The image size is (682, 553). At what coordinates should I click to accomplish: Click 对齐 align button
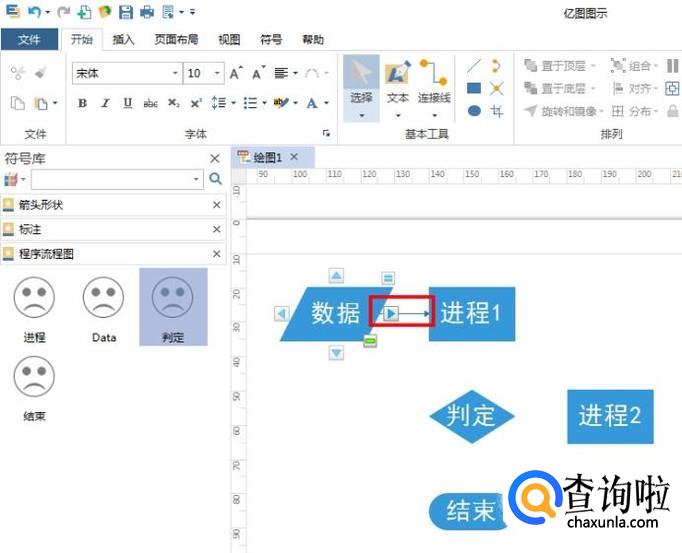pos(634,88)
